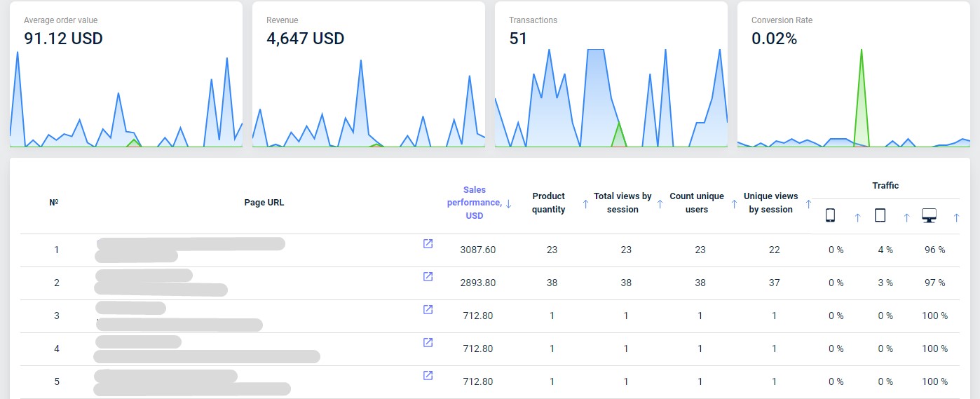Select the 51 transactions value
Image resolution: width=980 pixels, height=399 pixels.
click(518, 39)
